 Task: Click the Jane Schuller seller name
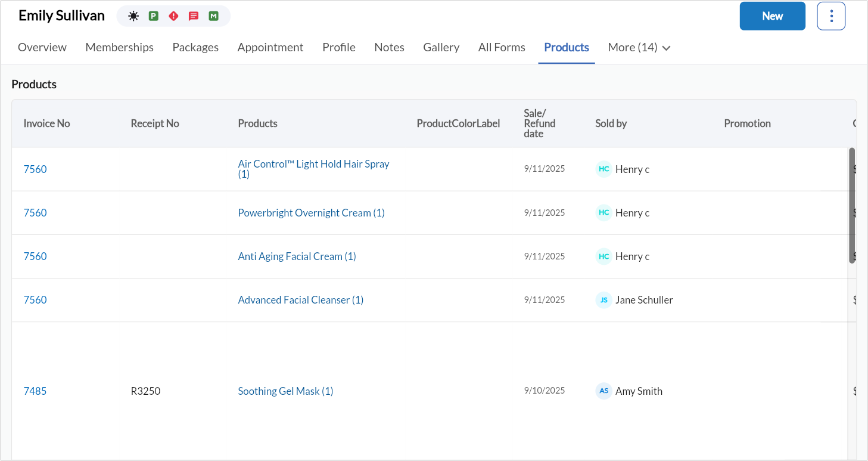point(644,299)
